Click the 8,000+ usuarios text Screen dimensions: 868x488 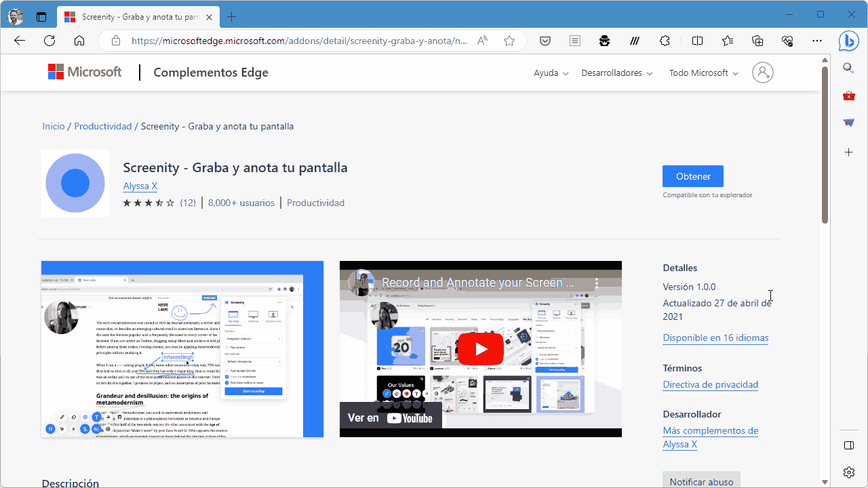(241, 203)
